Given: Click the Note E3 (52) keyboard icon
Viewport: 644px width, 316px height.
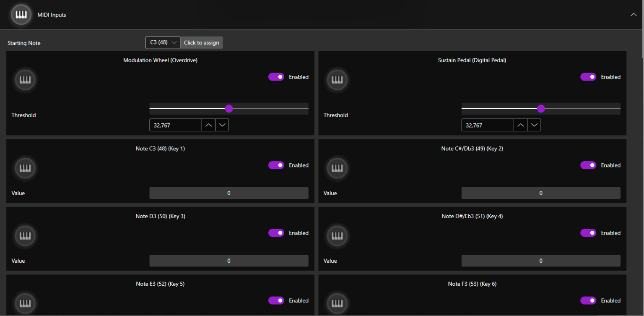Looking at the screenshot, I should coord(25,303).
